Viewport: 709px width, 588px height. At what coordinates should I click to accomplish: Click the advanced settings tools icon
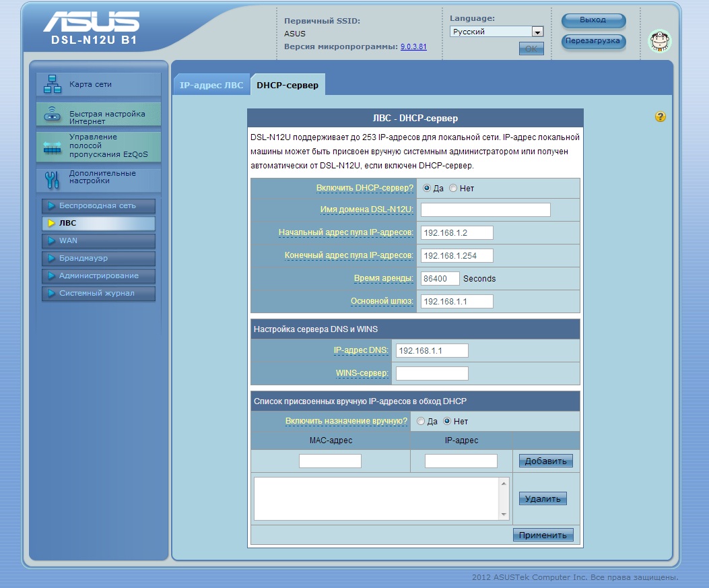(x=52, y=179)
